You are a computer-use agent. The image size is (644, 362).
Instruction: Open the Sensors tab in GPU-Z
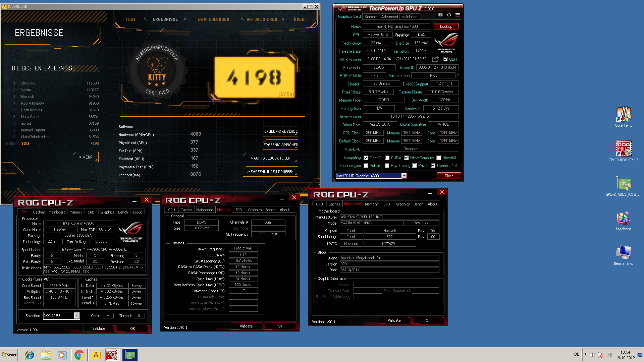click(371, 16)
